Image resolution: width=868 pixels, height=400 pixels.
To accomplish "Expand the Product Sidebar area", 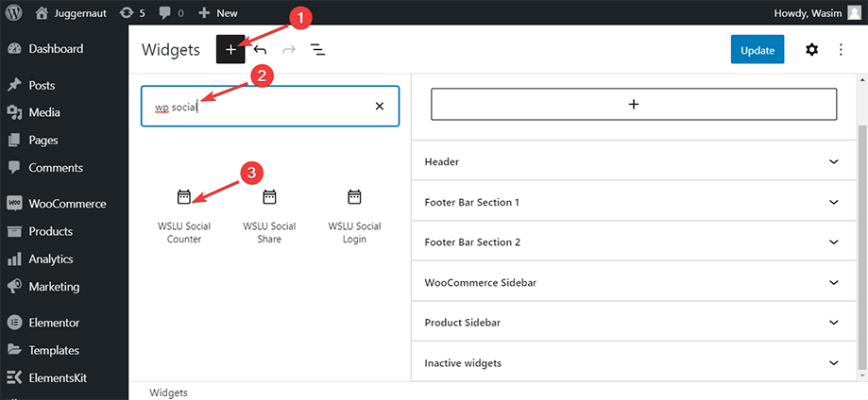I will pos(634,323).
